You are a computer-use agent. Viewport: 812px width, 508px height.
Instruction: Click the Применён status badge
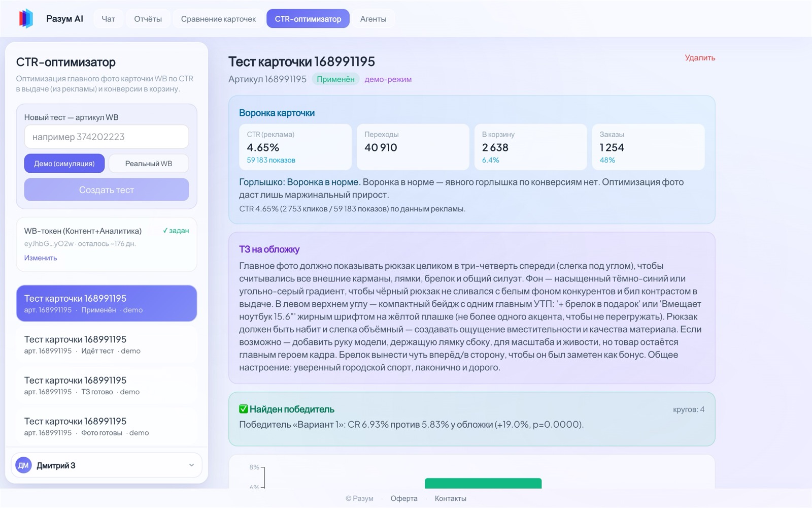click(335, 79)
